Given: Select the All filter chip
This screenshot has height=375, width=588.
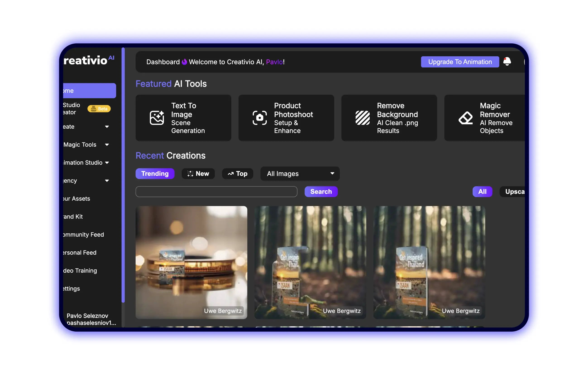Looking at the screenshot, I should click(x=482, y=192).
